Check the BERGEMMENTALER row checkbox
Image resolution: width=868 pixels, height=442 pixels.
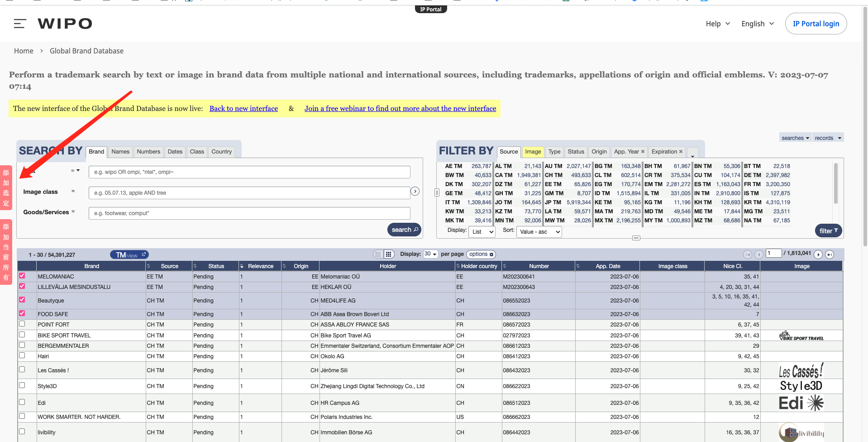point(22,345)
